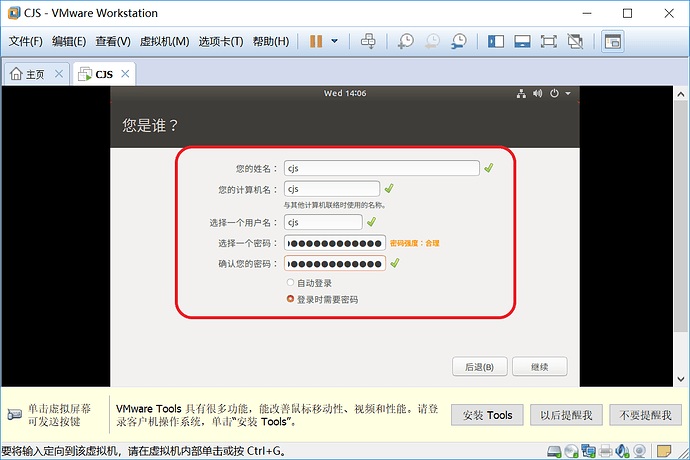Open the Ubuntu system power menu arrow
The width and height of the screenshot is (690, 460).
[568, 93]
